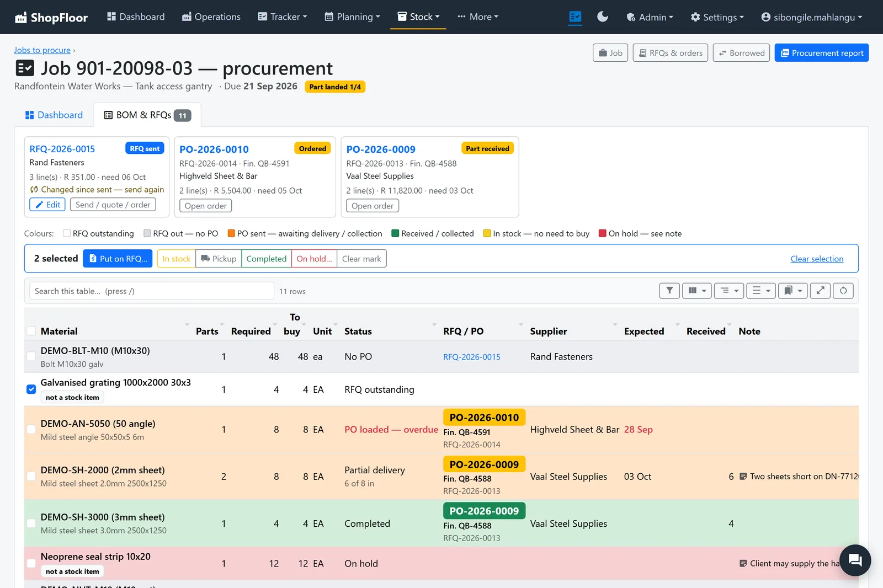Open RFQ-2026-0015 link in table row
Screen dimensions: 883x588
click(x=472, y=357)
